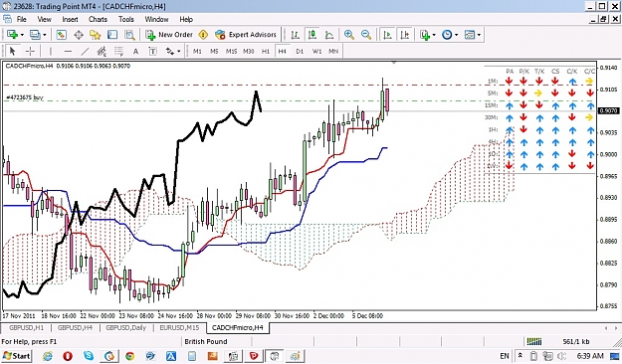
Task: Click the Periods clock icon
Action: [x=447, y=35]
